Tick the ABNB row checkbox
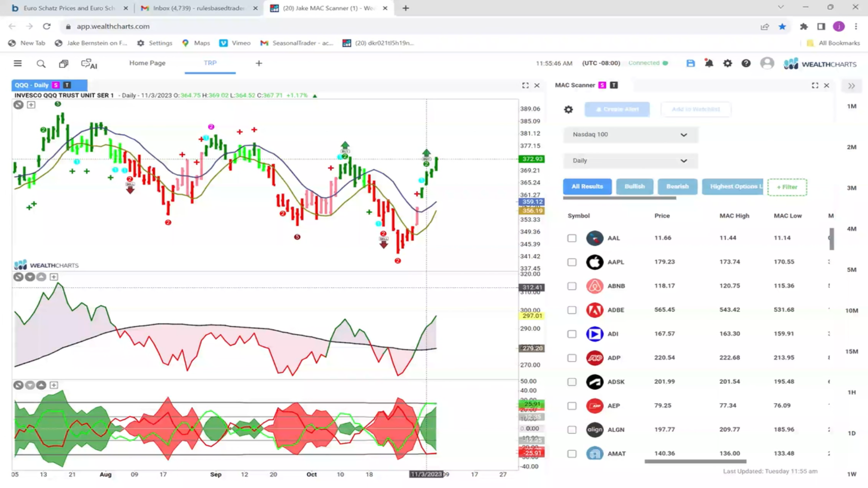This screenshot has height=488, width=868. tap(572, 286)
